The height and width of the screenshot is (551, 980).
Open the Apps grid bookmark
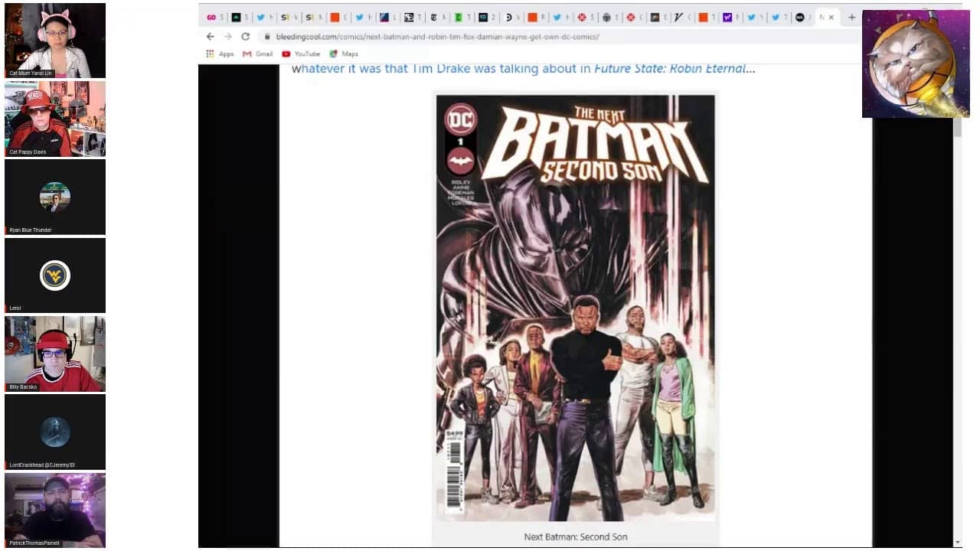tap(220, 54)
